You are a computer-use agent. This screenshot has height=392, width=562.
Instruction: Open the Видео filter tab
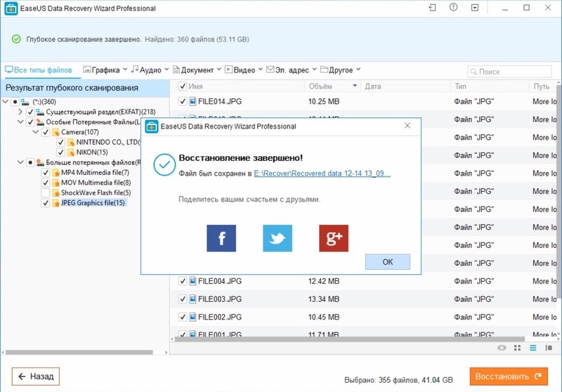(244, 70)
